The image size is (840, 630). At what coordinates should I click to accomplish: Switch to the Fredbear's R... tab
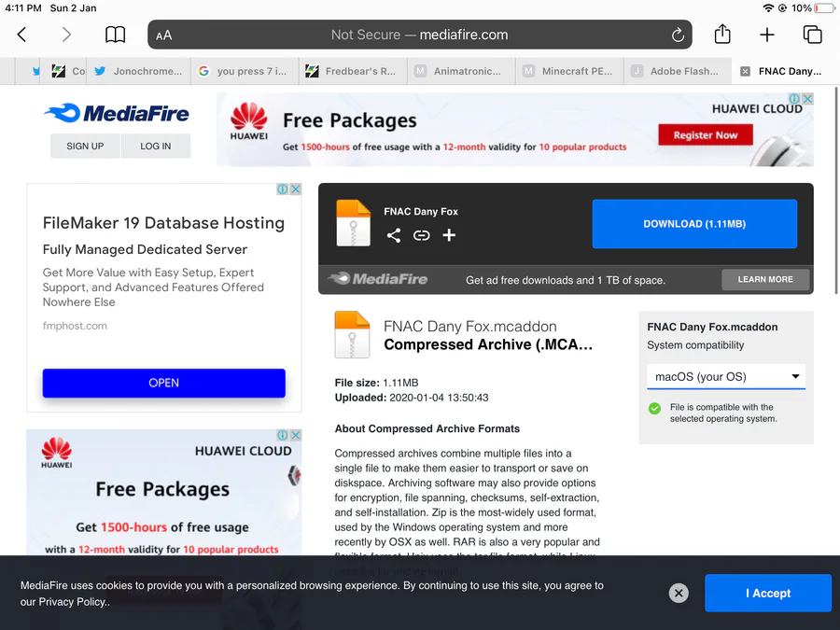353,71
